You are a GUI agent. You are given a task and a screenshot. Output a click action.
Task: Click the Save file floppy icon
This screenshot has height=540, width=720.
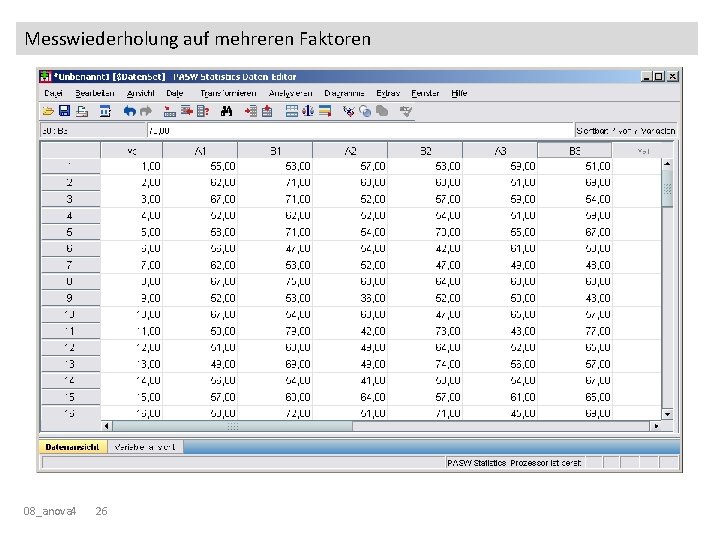point(65,111)
